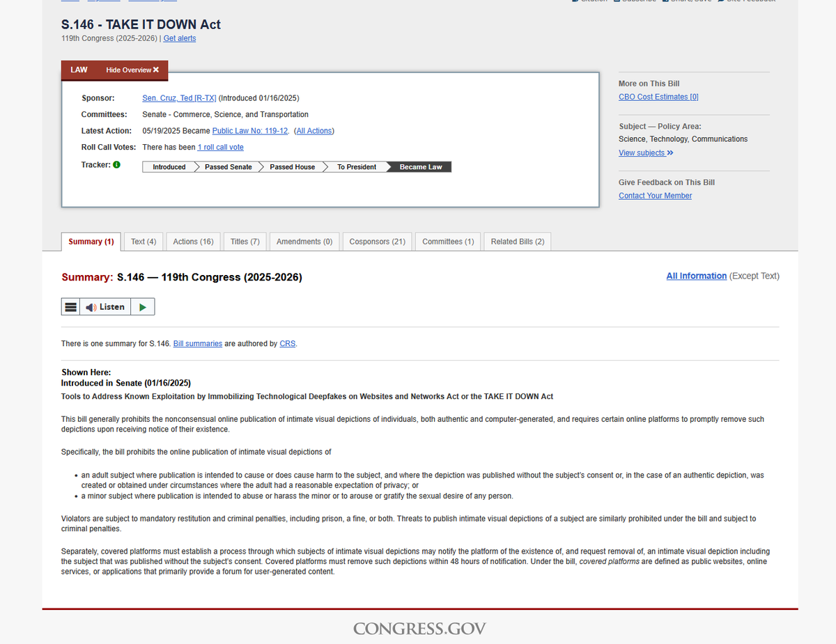Switch to the Text (4) tab

pos(144,242)
